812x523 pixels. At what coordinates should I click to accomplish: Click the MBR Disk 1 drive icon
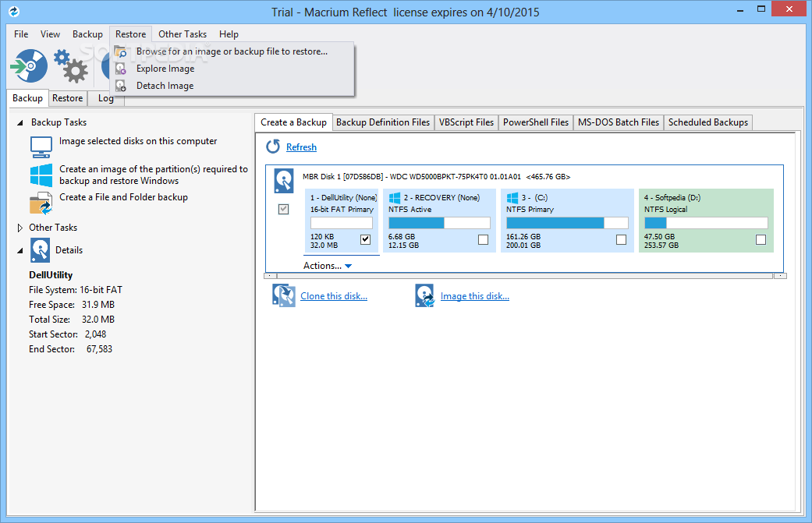tap(284, 181)
